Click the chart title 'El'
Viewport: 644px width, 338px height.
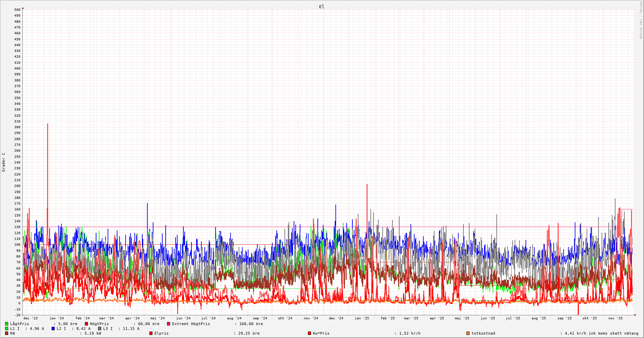click(x=321, y=7)
